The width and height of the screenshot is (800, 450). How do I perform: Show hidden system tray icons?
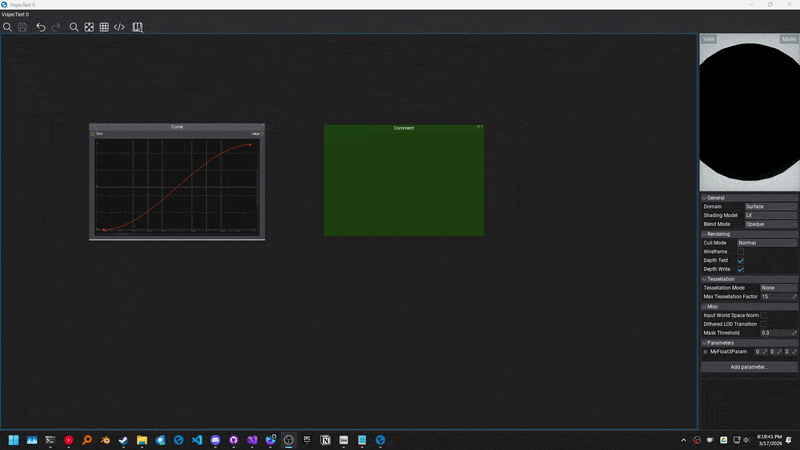(x=684, y=440)
